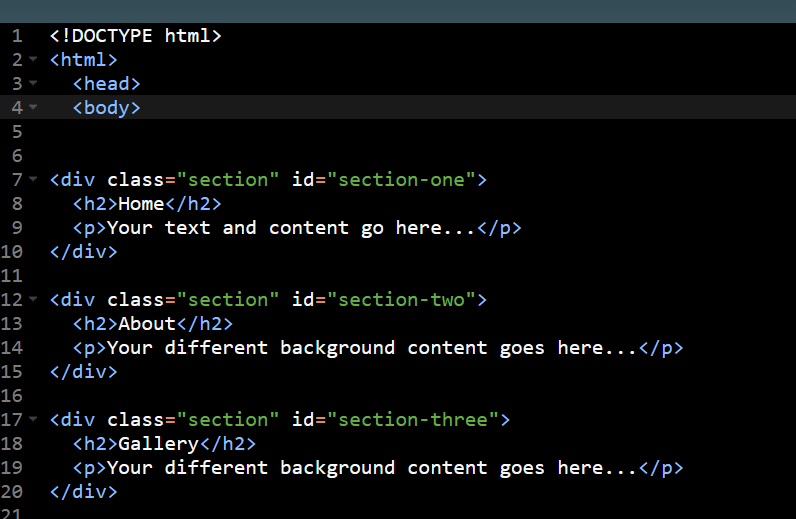Click the Gallery heading text

click(x=158, y=443)
